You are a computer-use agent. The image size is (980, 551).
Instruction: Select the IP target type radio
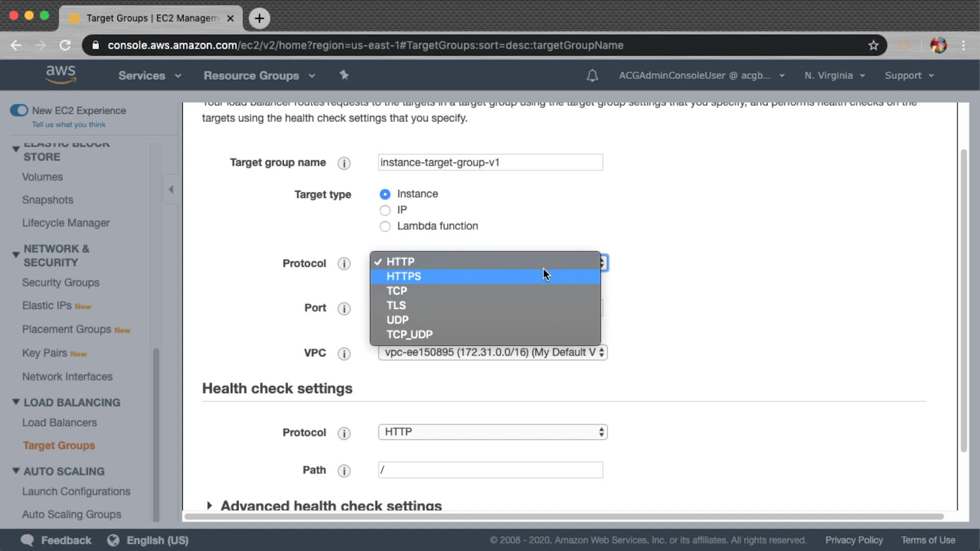pos(385,210)
